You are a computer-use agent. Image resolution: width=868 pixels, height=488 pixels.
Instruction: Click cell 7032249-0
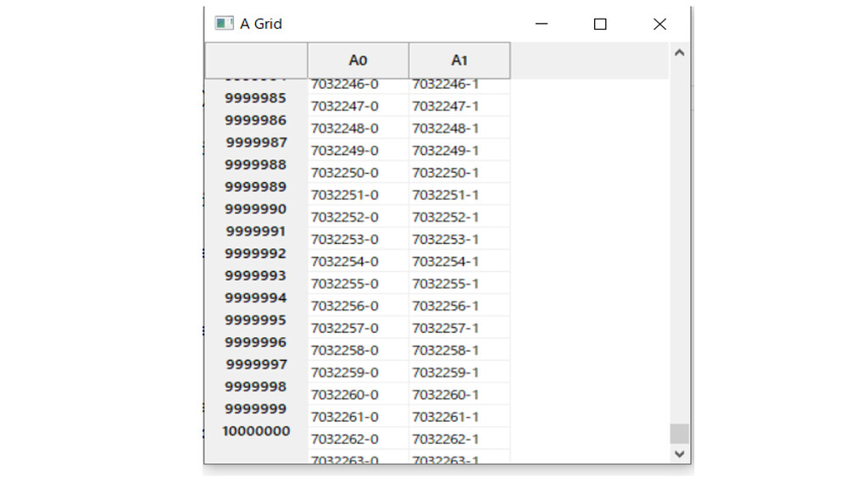pos(359,150)
